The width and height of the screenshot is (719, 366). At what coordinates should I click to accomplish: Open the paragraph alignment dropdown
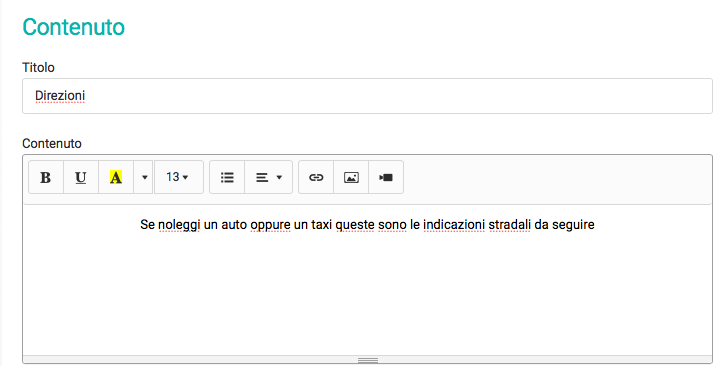[x=268, y=177]
